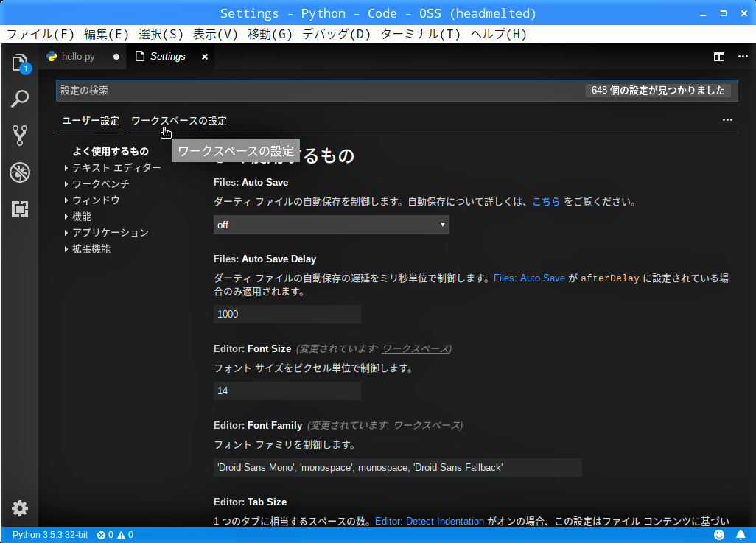This screenshot has height=543, width=756.
Task: Open the 移動(G) menu
Action: pyautogui.click(x=270, y=34)
